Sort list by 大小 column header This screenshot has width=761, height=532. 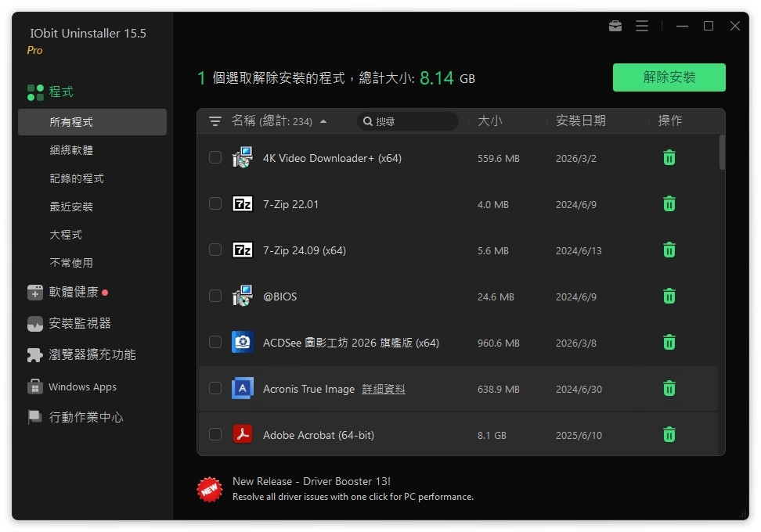click(x=489, y=120)
